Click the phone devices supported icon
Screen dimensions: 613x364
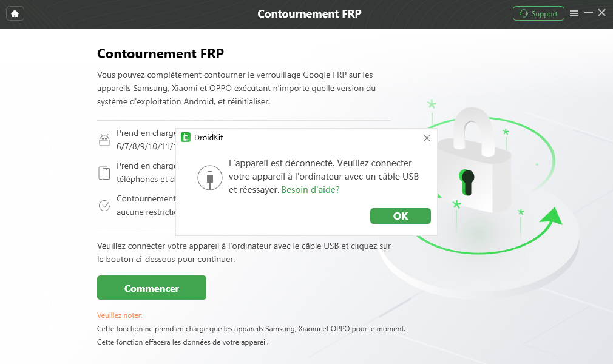tap(104, 173)
